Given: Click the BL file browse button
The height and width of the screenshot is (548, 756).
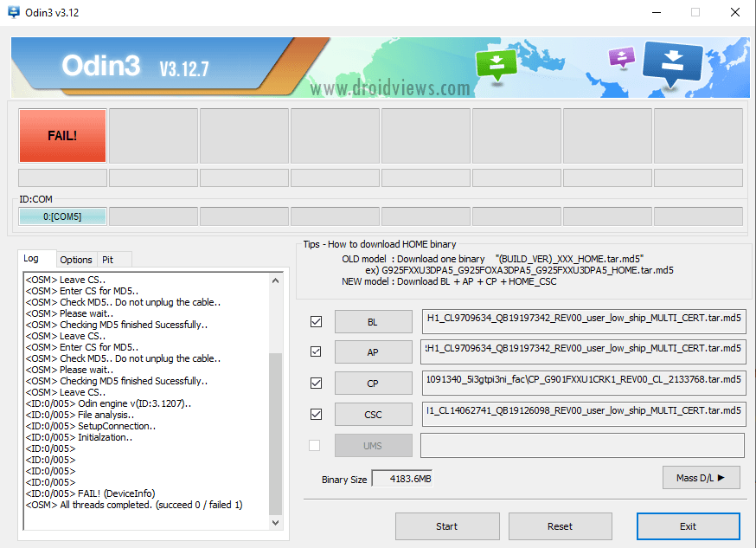Looking at the screenshot, I should click(374, 322).
